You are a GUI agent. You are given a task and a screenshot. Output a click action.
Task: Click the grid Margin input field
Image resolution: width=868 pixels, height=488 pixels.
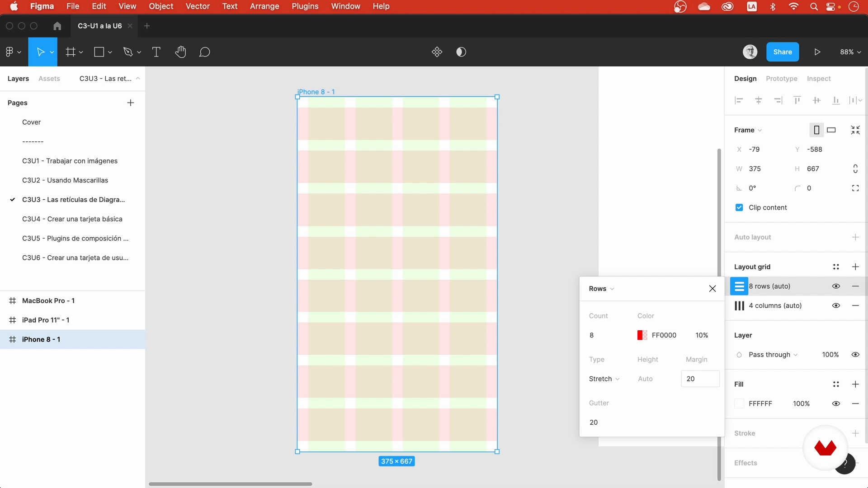[x=700, y=379]
